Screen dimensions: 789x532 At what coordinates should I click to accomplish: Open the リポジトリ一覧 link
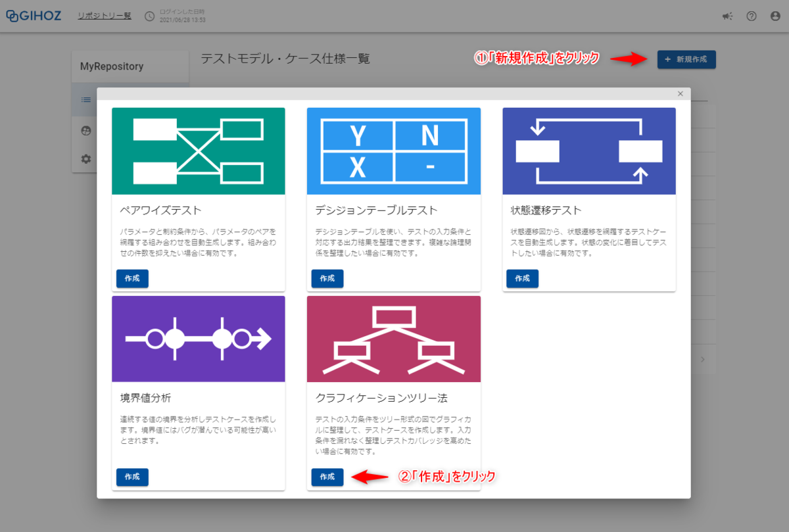pos(103,16)
